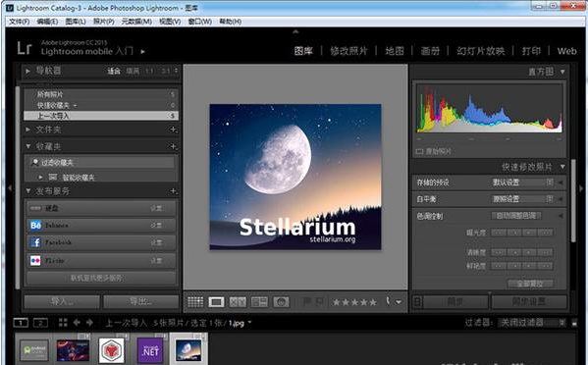
Task: Select the red cube thumbnail in filmstrip
Action: [x=111, y=350]
